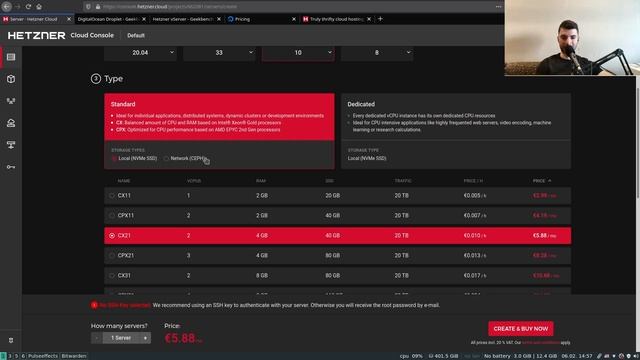The height and width of the screenshot is (360, 640).
Task: Click the 80 GB disk cell in CPX21 row
Action: [333, 256]
